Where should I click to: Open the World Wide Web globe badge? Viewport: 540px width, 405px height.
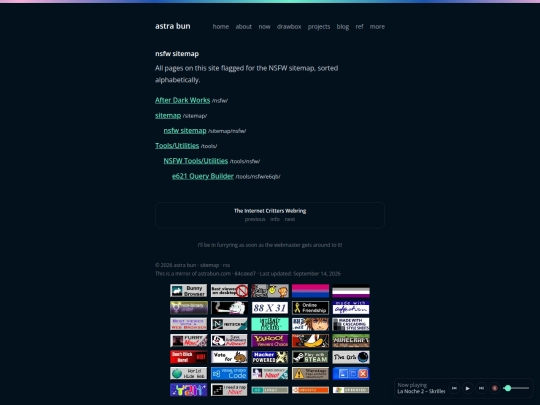pos(188,373)
